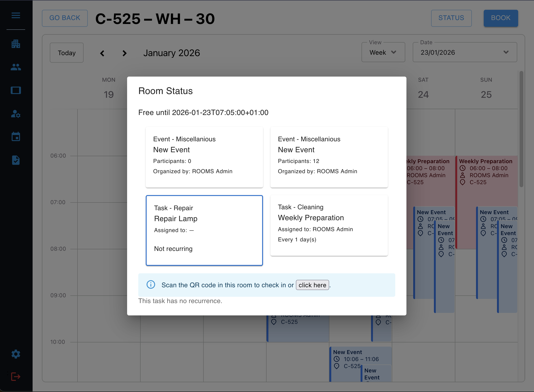The width and height of the screenshot is (534, 392).
Task: Open the tasks checklist sidebar icon
Action: coord(16,160)
